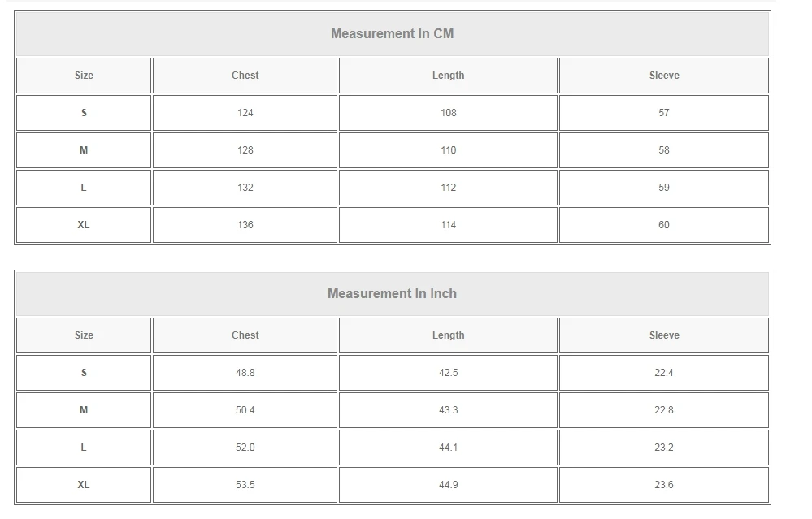The width and height of the screenshot is (812, 519).
Task: Click the "Measurement In Inch" table title
Action: point(392,294)
